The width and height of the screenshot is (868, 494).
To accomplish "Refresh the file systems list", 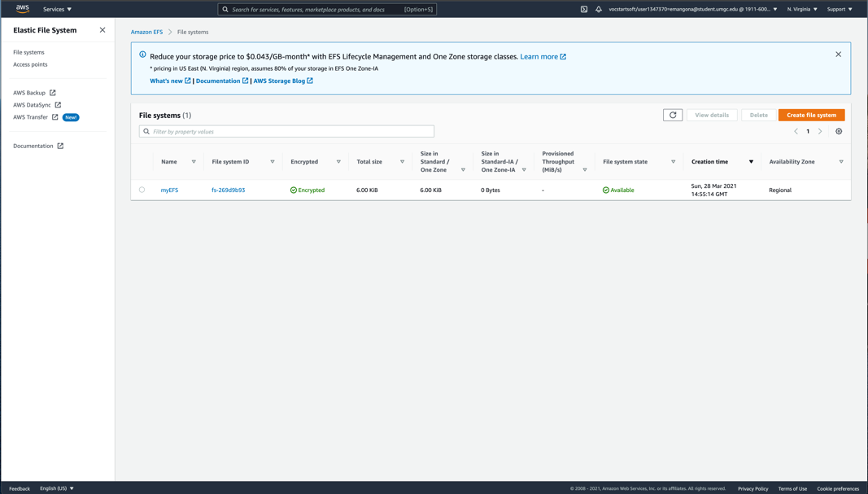I will 673,115.
